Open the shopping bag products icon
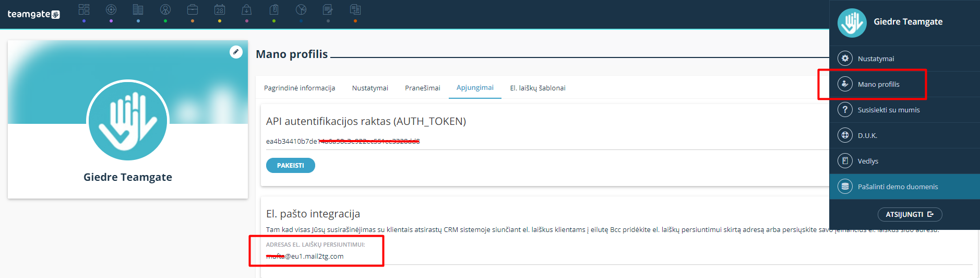980x278 pixels. click(247, 9)
